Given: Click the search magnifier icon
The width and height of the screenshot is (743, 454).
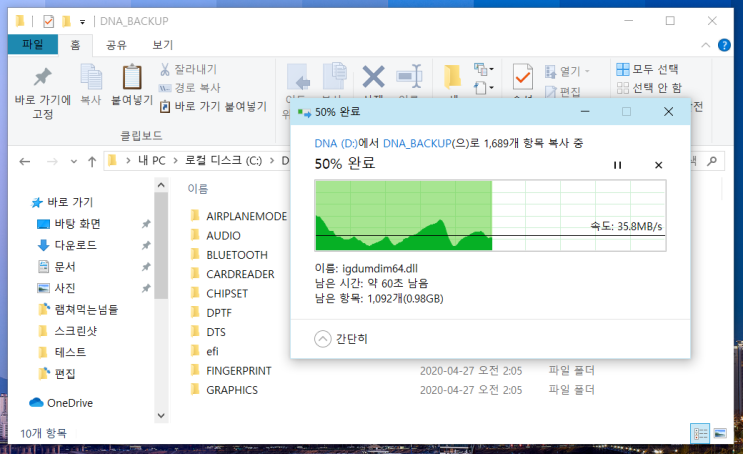Looking at the screenshot, I should [712, 161].
